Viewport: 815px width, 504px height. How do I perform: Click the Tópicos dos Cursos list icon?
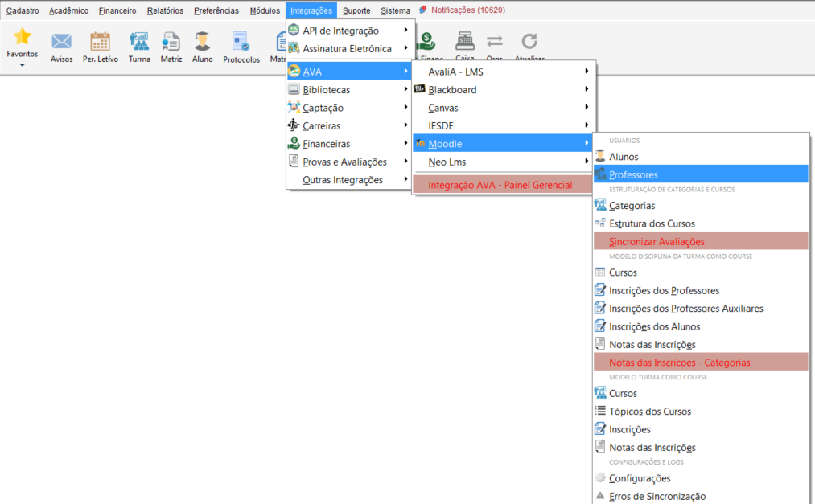[600, 411]
